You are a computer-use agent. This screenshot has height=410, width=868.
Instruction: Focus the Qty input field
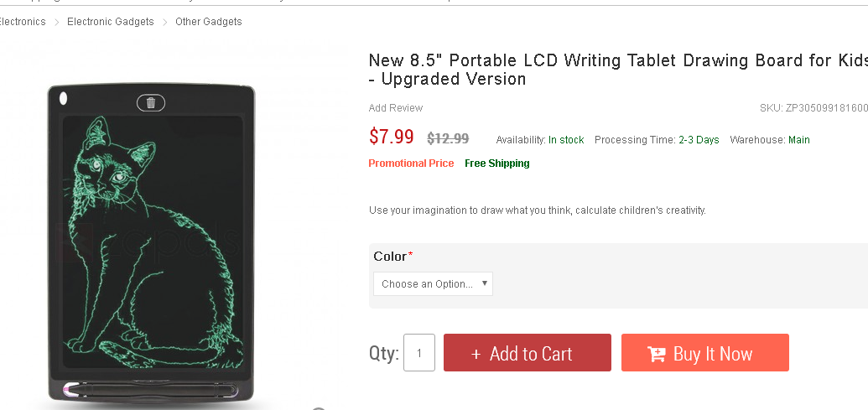click(419, 352)
